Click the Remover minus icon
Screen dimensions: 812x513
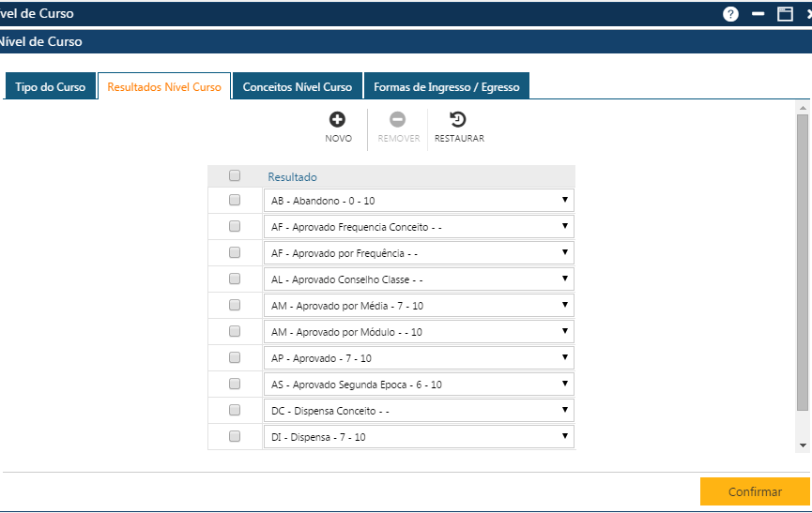tap(398, 120)
